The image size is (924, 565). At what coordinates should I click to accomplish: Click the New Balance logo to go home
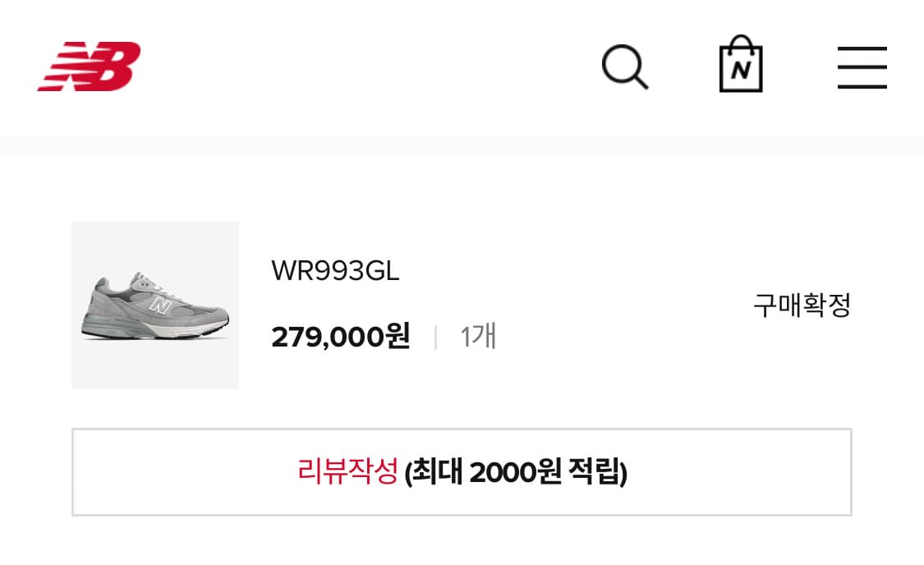coord(90,67)
